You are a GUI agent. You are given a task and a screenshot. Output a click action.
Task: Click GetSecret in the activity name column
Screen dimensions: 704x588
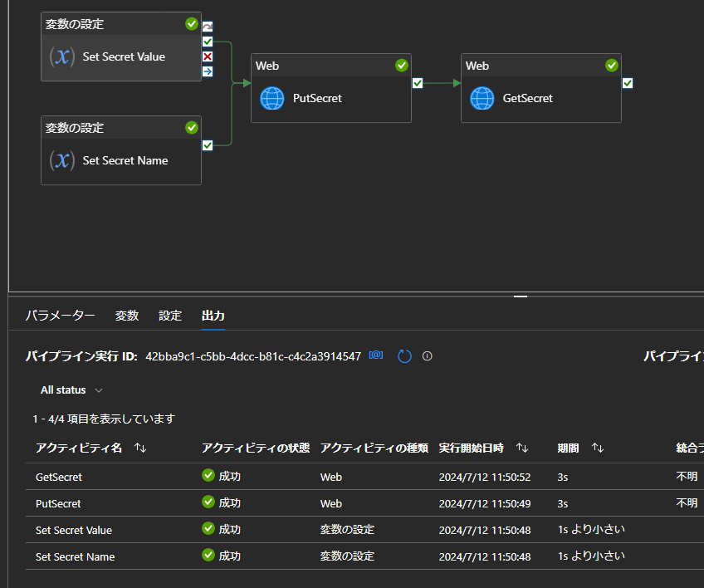click(59, 477)
